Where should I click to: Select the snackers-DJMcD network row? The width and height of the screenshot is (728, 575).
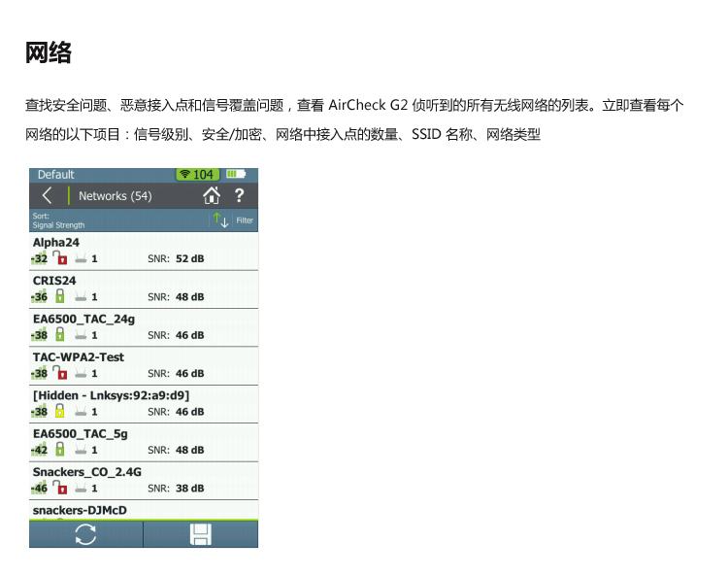(x=144, y=511)
